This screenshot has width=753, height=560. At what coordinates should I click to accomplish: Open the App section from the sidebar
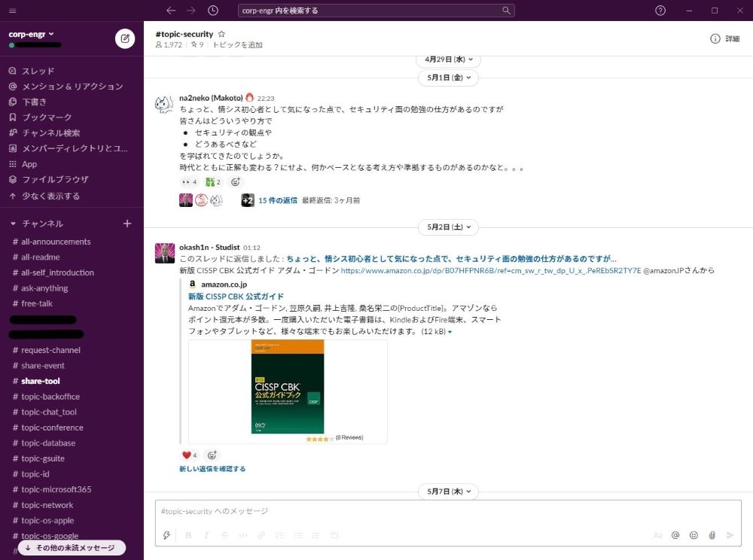coord(29,163)
